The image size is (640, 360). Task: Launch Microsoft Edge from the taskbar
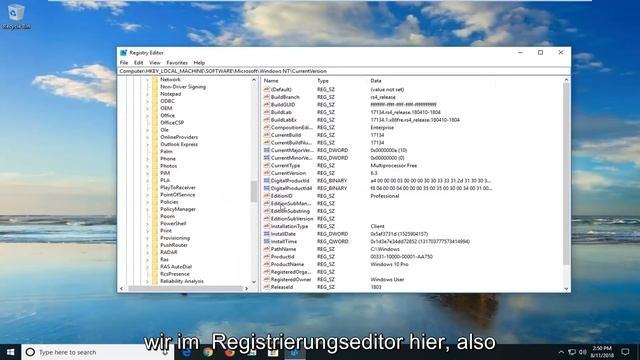tap(187, 352)
